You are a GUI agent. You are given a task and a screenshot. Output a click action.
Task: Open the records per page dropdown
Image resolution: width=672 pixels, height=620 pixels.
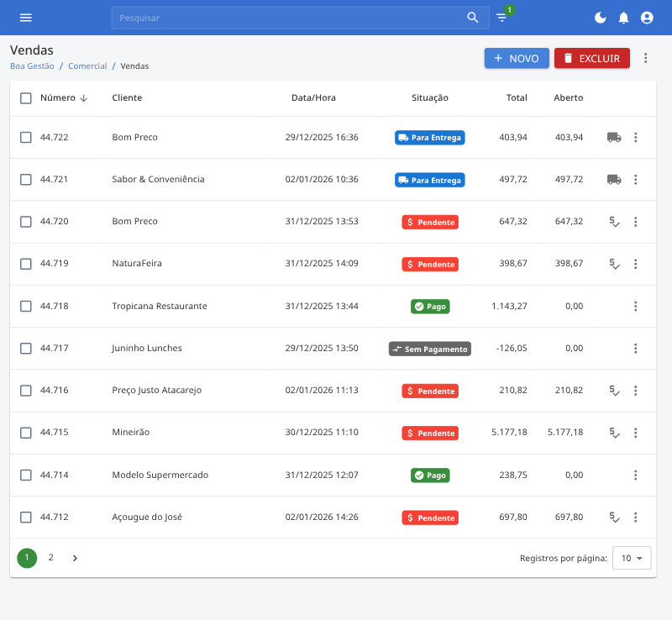(632, 558)
